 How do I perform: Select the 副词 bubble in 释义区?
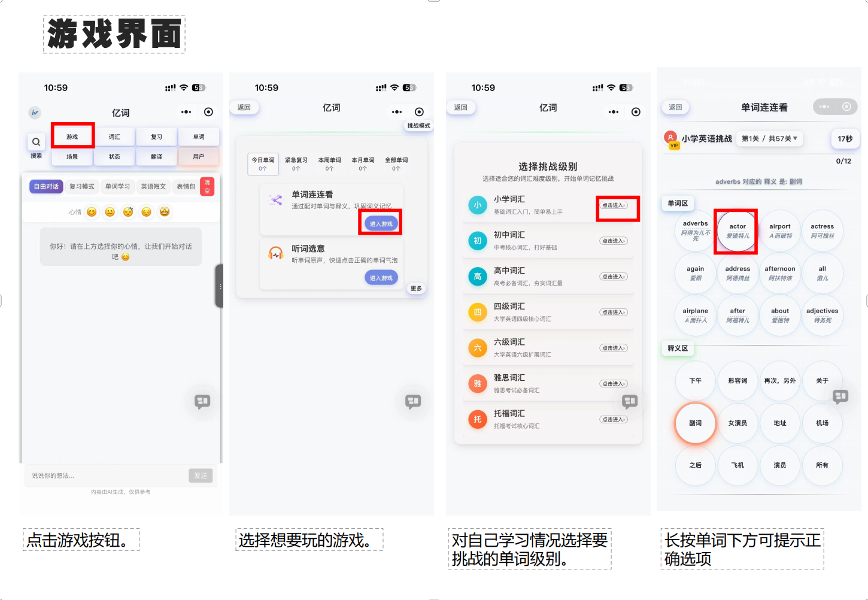[695, 423]
